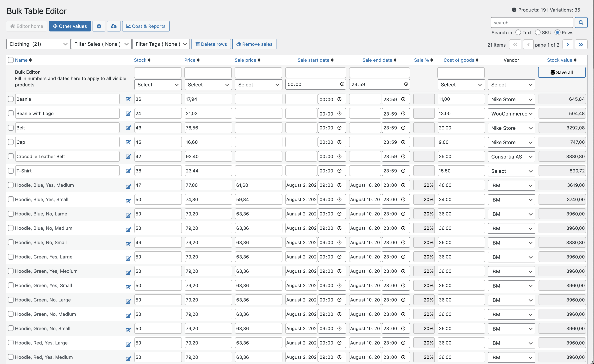Expand the Filter Tags dropdown

pyautogui.click(x=161, y=44)
